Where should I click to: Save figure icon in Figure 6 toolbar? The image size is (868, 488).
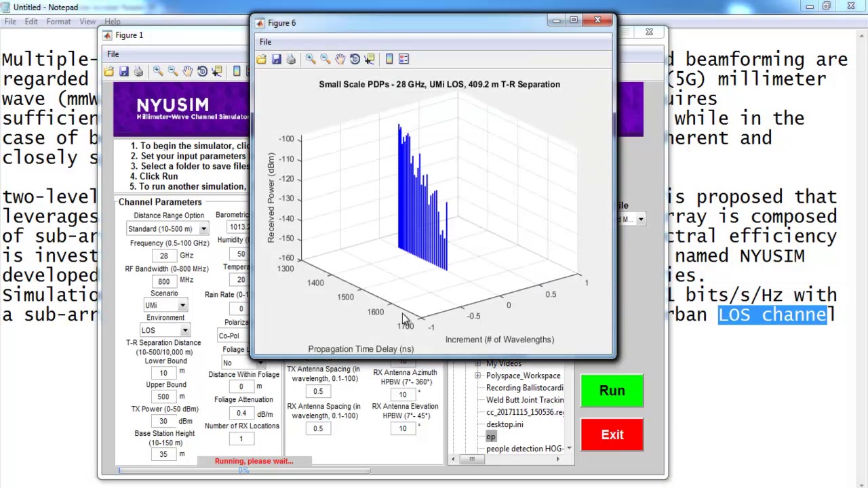[x=276, y=60]
